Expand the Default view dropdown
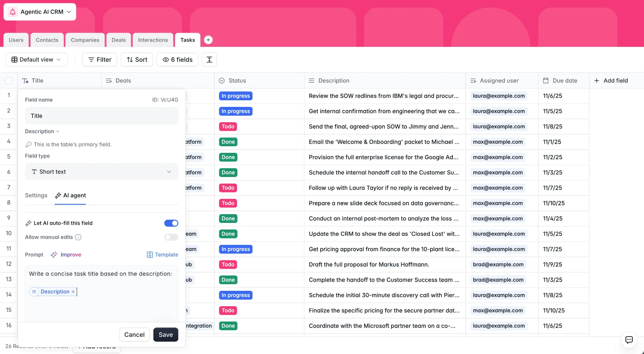This screenshot has width=644, height=354. (36, 60)
